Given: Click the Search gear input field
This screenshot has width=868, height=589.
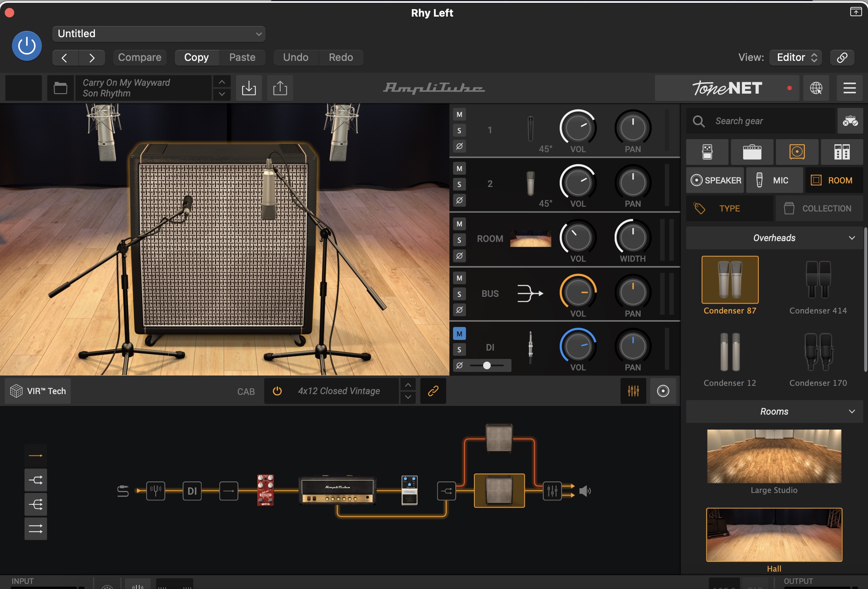Looking at the screenshot, I should [x=761, y=121].
